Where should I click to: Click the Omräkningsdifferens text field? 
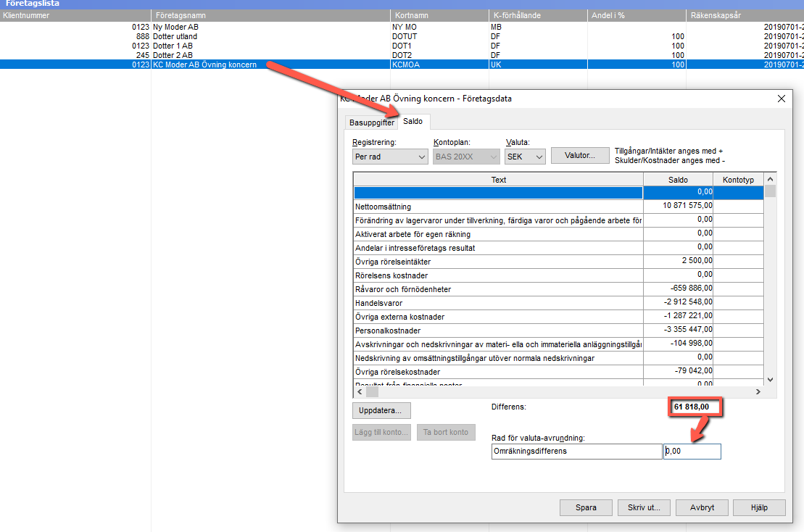coord(576,451)
